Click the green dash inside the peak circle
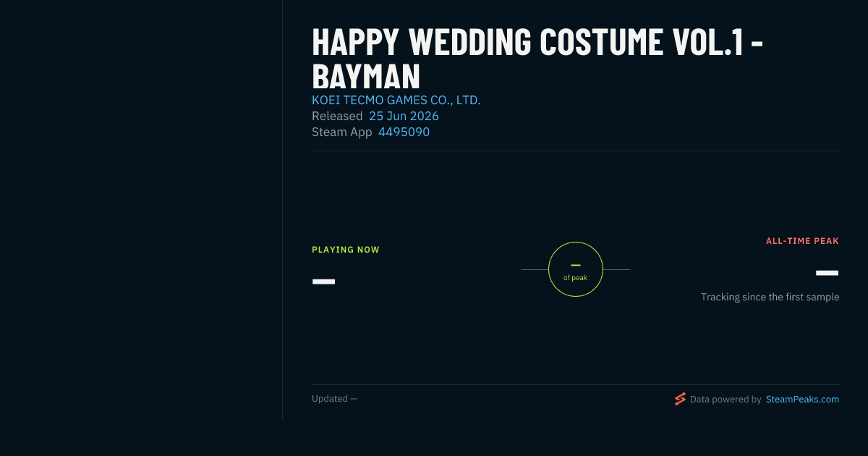 tap(576, 265)
